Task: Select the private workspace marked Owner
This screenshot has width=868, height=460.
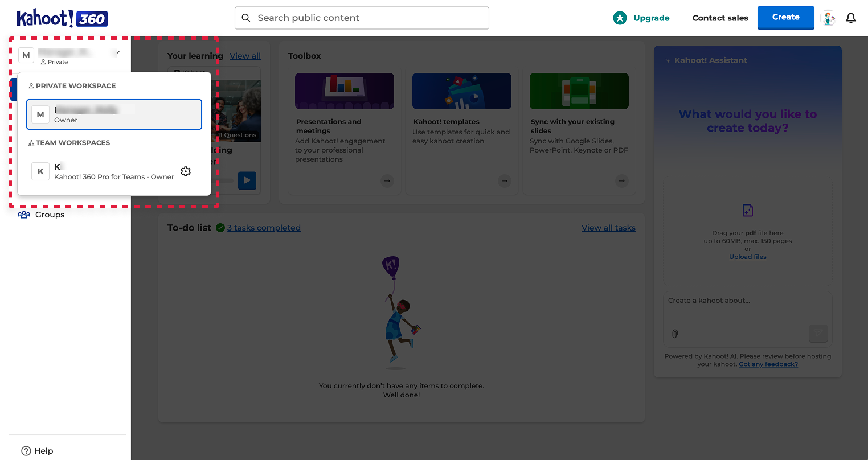Action: (114, 114)
